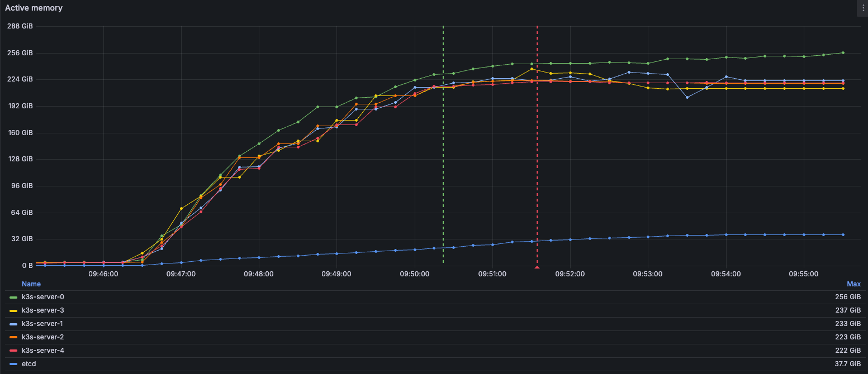
Task: Open the Active memory panel title menu
Action: tap(34, 8)
